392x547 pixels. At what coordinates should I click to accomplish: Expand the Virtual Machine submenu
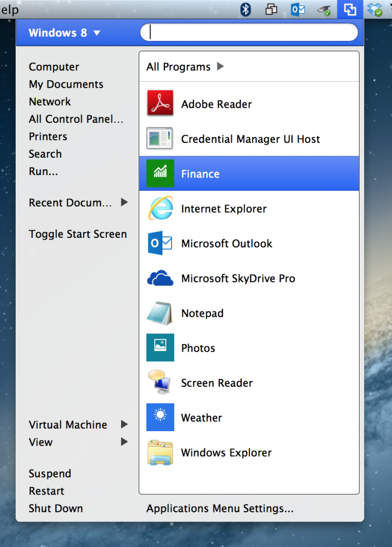tap(68, 425)
